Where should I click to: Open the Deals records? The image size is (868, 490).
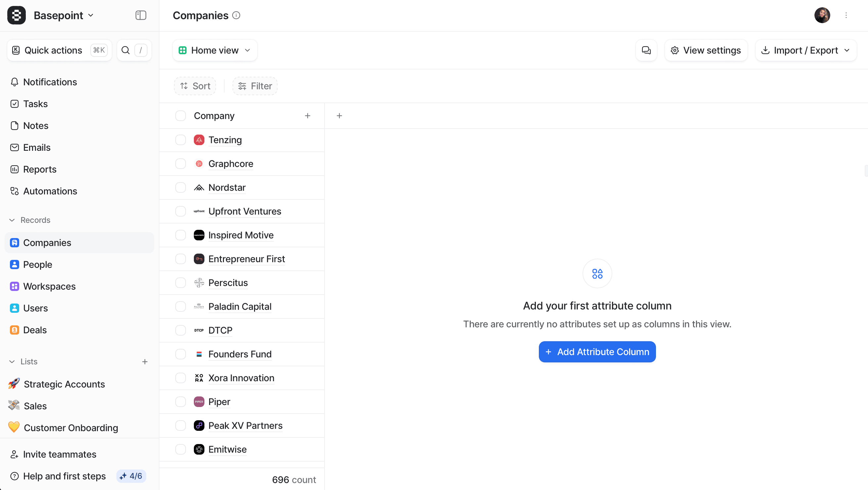(x=79, y=330)
